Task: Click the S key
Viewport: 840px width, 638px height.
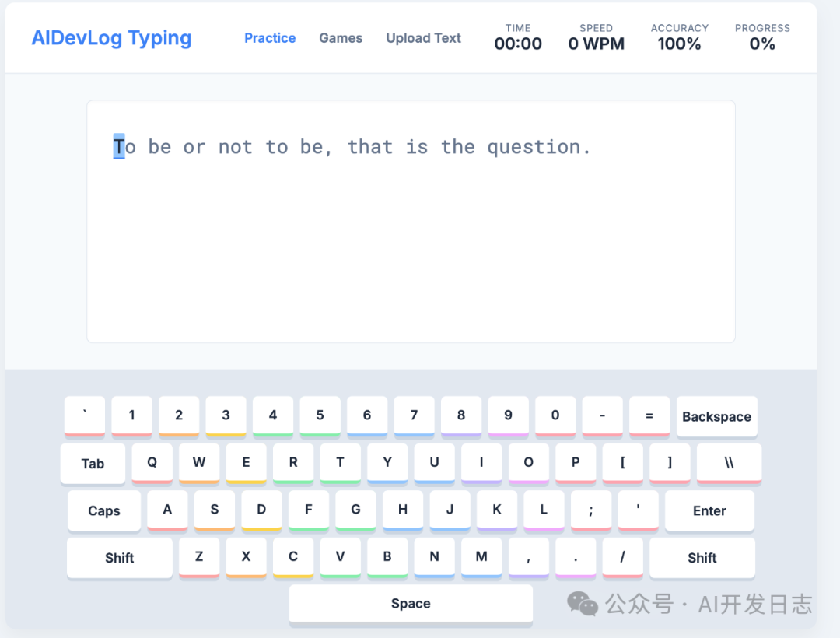Action: pyautogui.click(x=215, y=510)
